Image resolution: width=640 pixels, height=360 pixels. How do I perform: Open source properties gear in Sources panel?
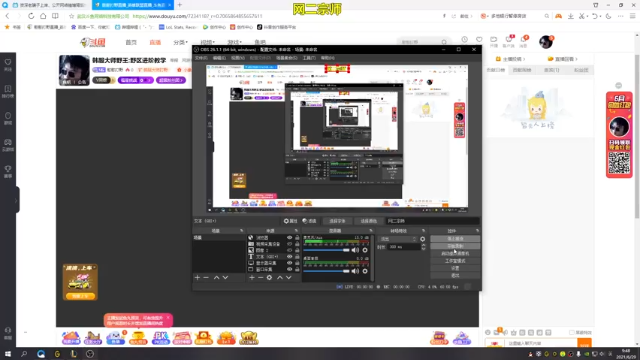(x=269, y=278)
